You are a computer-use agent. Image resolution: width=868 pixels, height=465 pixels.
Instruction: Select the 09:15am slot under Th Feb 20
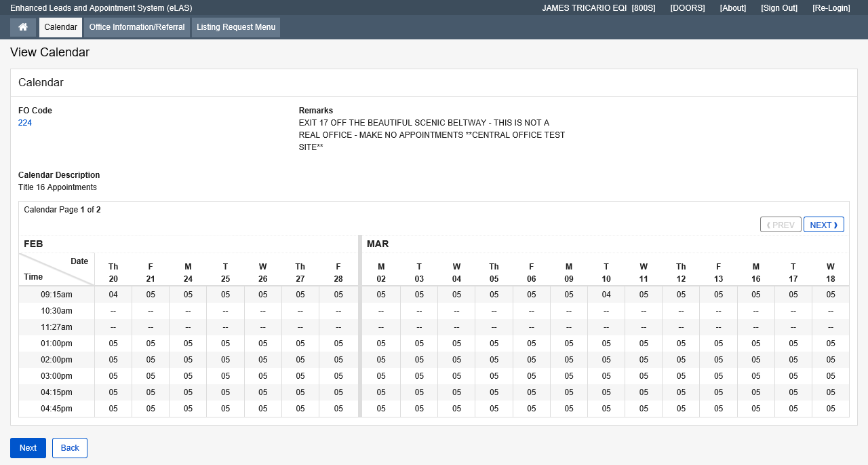click(x=113, y=294)
